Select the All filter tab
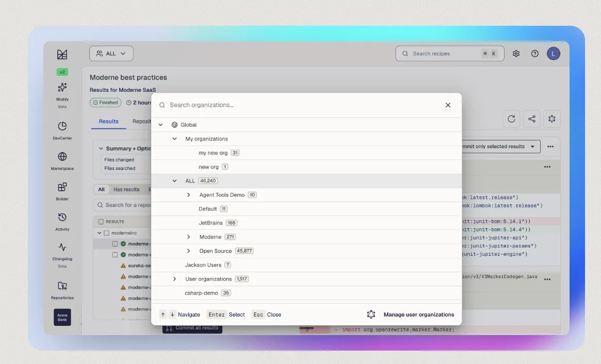The height and width of the screenshot is (364, 601). (101, 190)
